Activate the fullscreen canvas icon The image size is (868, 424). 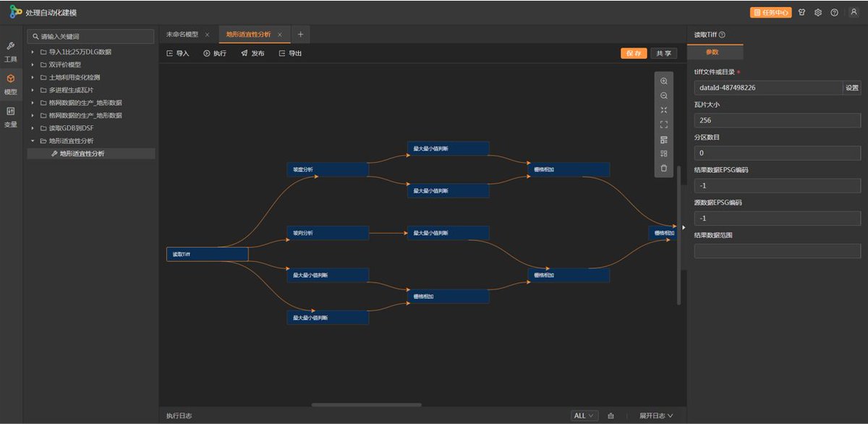point(663,124)
